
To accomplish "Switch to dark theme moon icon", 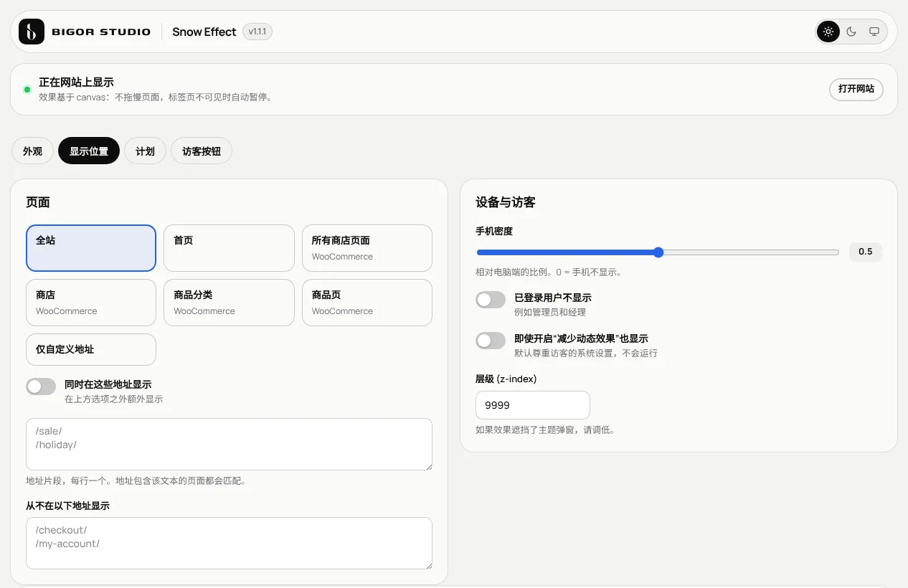I will click(x=851, y=32).
